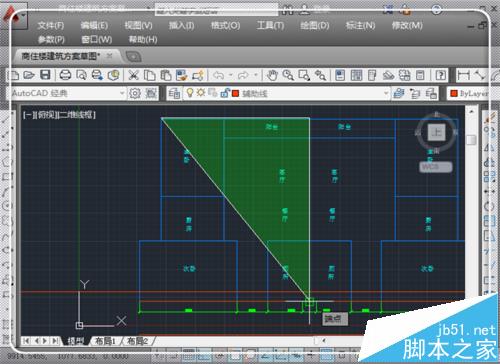Close the 商住楼建筑方案草图 drawing tab

(x=109, y=56)
